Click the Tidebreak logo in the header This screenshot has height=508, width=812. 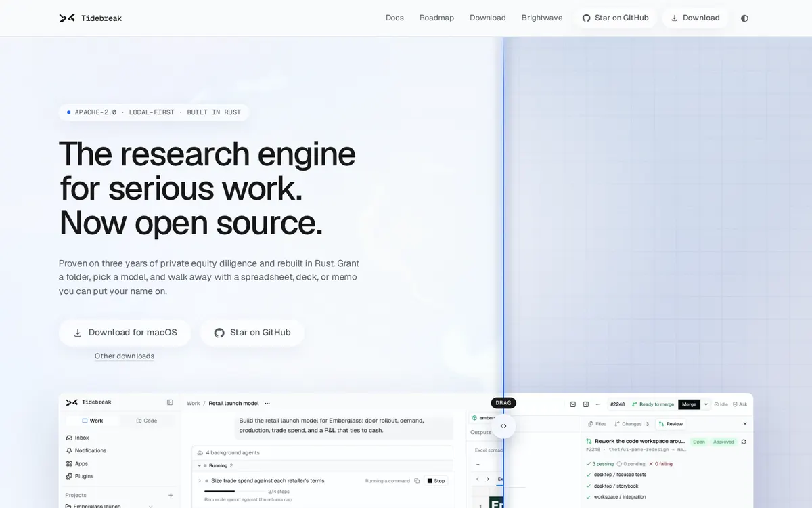[x=90, y=18]
